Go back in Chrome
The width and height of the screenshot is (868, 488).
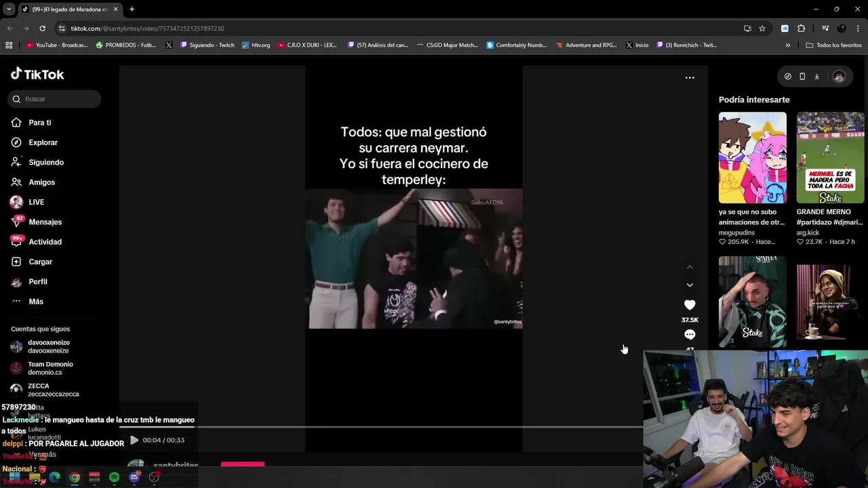click(9, 28)
